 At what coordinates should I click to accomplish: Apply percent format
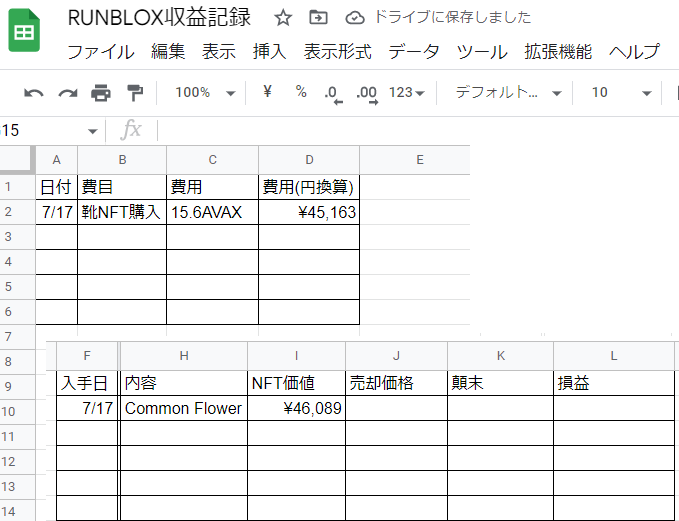coord(301,91)
